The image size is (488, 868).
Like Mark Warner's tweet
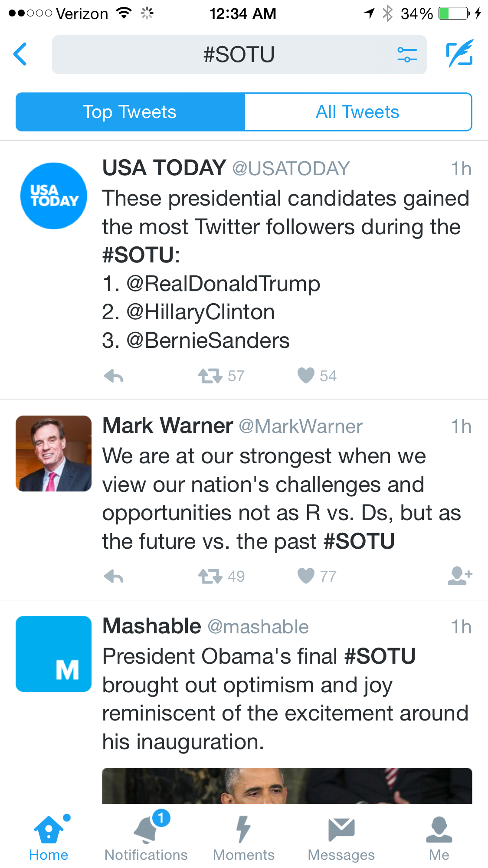[x=306, y=576]
